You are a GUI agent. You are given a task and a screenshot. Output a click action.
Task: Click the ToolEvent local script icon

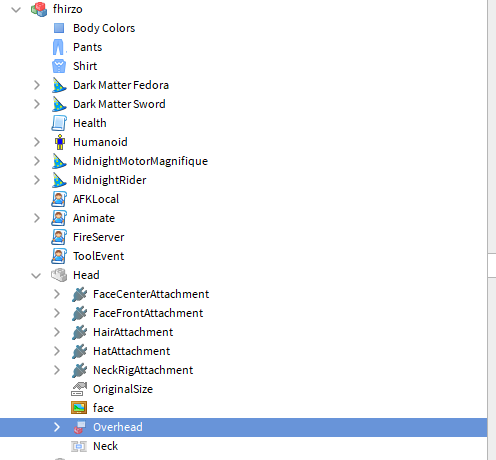tap(59, 256)
